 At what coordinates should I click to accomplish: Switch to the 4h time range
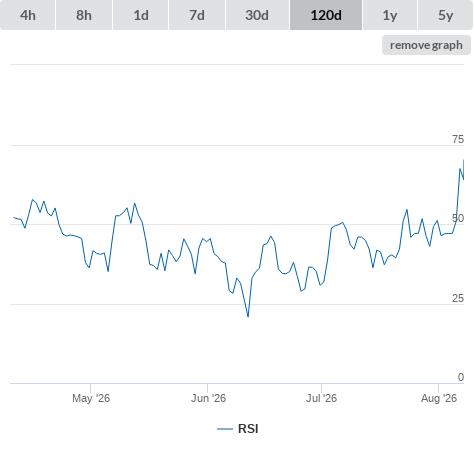(28, 15)
